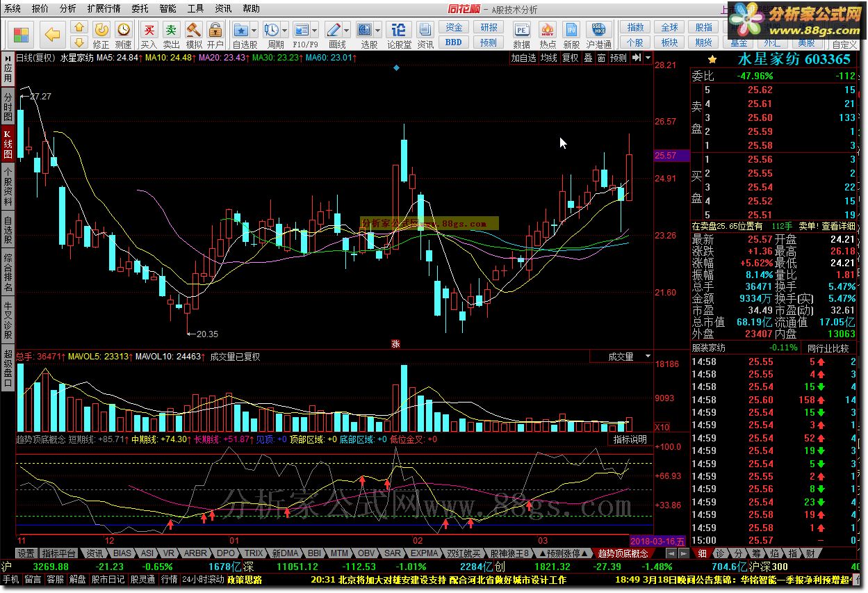Click the 设置 indicator settings button
Viewport: 868px width, 593px height.
tap(26, 554)
